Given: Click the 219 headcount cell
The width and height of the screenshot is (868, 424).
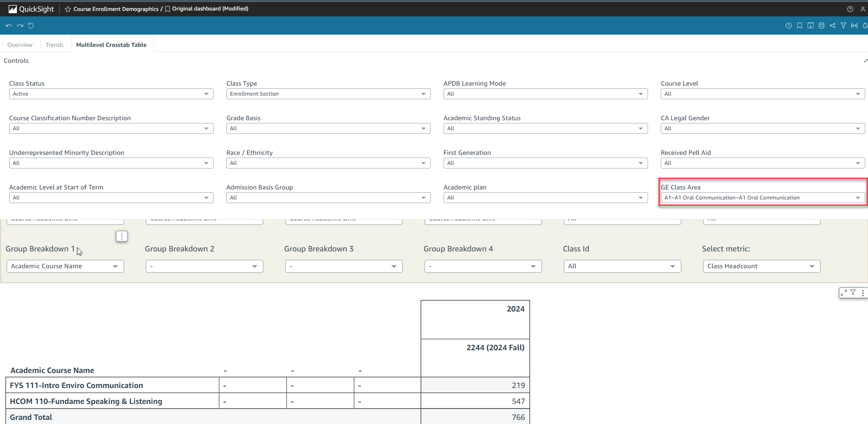Looking at the screenshot, I should click(475, 385).
